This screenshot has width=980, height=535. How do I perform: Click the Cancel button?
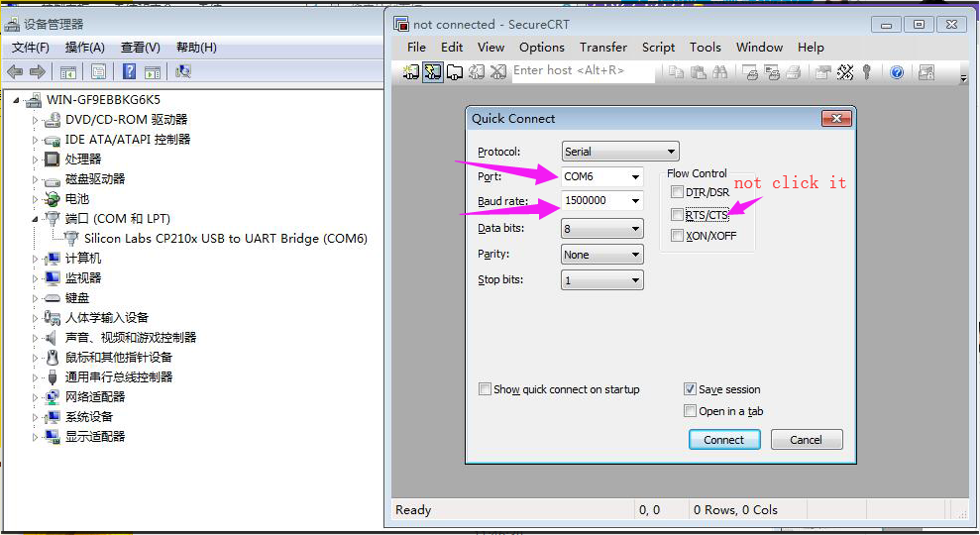click(807, 439)
